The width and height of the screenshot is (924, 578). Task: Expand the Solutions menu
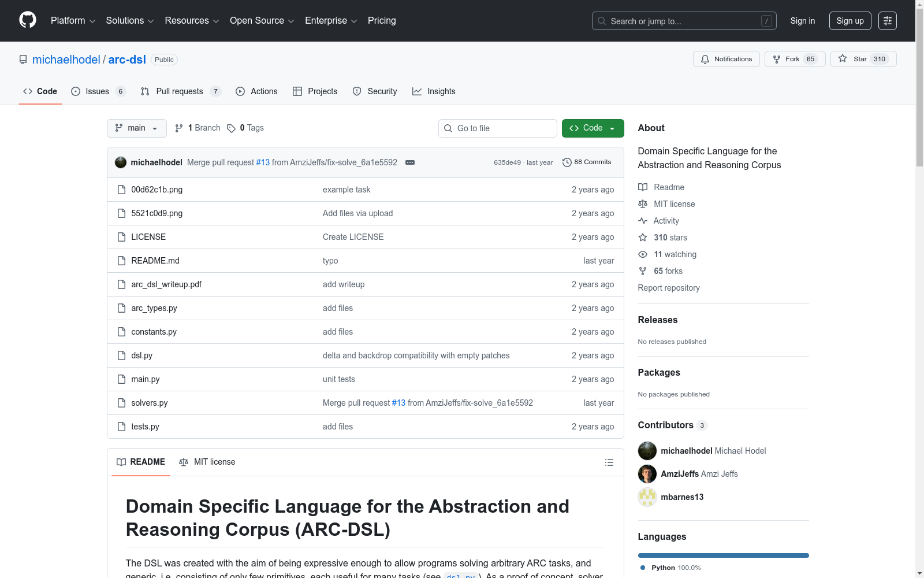[130, 21]
